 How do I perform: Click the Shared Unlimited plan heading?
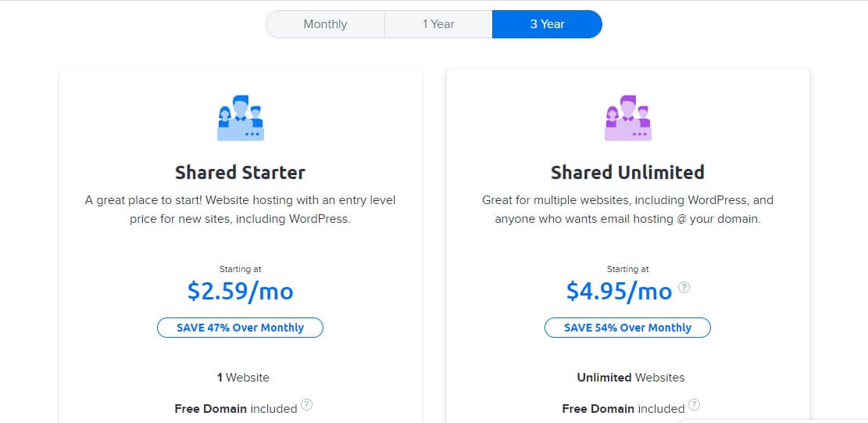[x=627, y=172]
